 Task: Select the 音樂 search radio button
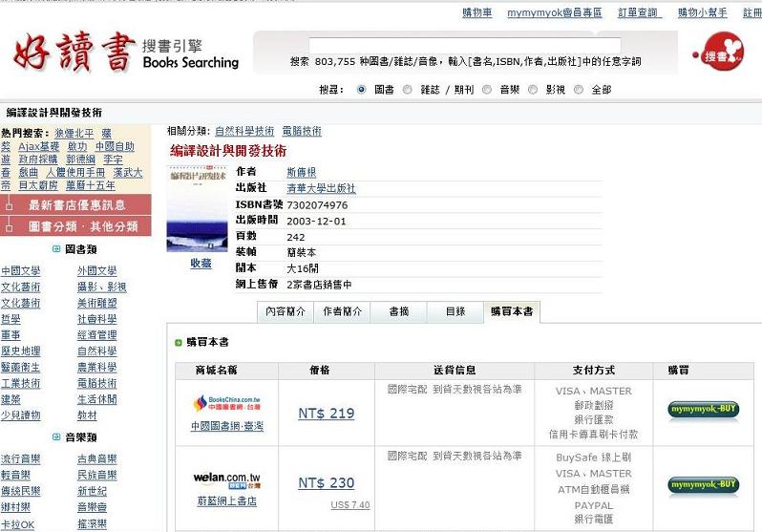[486, 90]
